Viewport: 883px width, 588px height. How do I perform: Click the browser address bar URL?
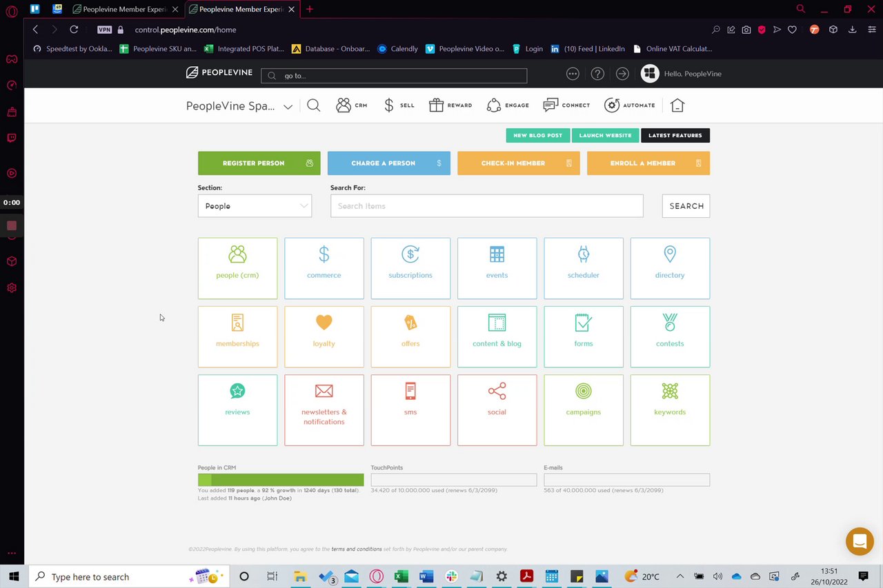coord(186,30)
